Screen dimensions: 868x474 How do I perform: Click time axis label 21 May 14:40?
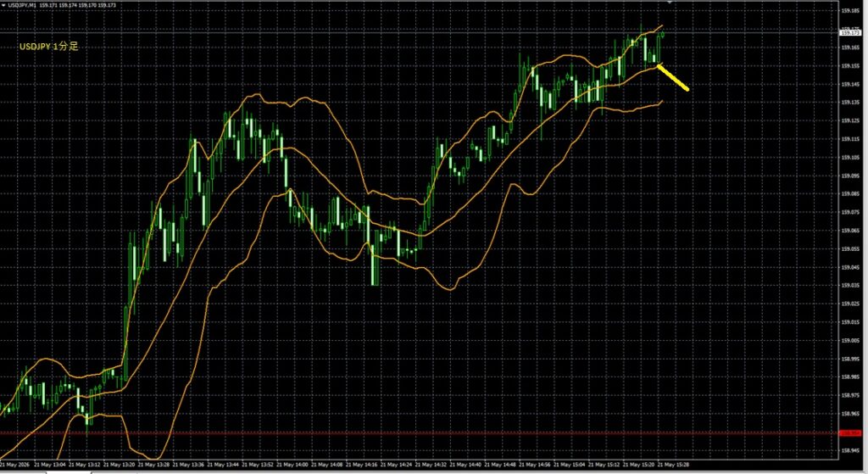pyautogui.click(x=465, y=465)
